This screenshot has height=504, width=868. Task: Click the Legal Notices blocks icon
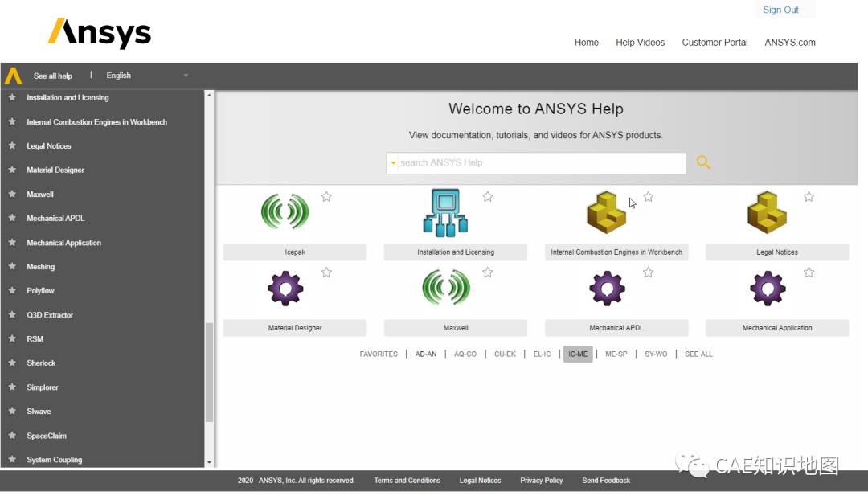pyautogui.click(x=767, y=211)
